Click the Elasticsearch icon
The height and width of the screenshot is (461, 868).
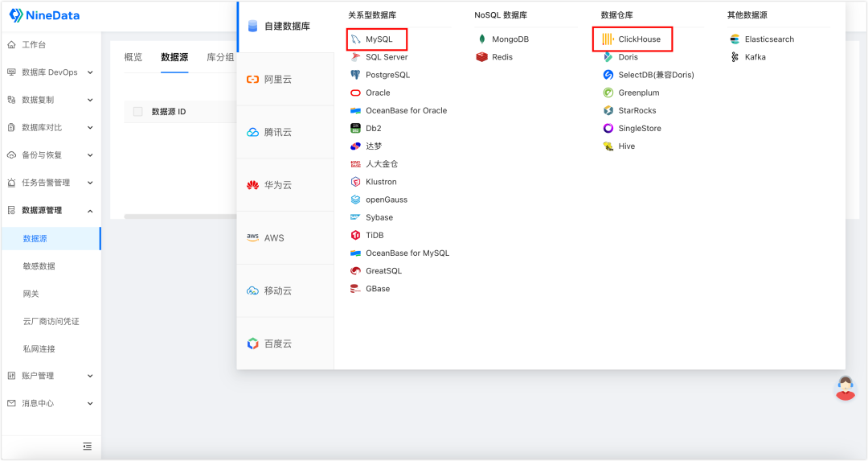(735, 39)
